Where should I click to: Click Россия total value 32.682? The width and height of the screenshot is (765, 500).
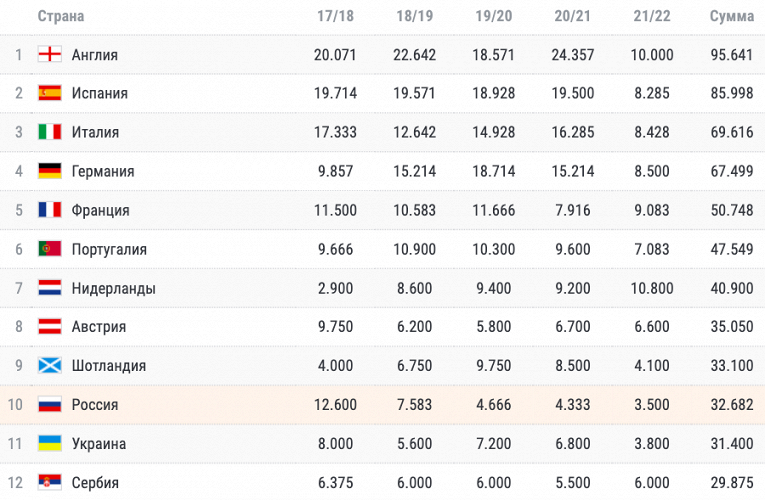(731, 405)
